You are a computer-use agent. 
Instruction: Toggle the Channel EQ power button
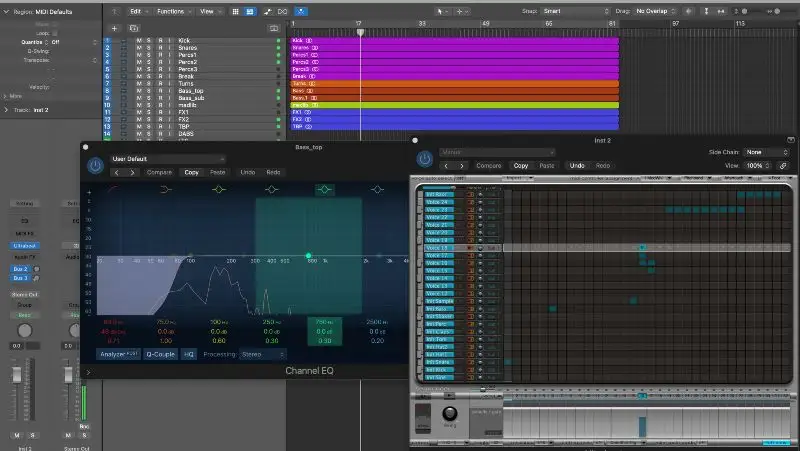tap(95, 165)
